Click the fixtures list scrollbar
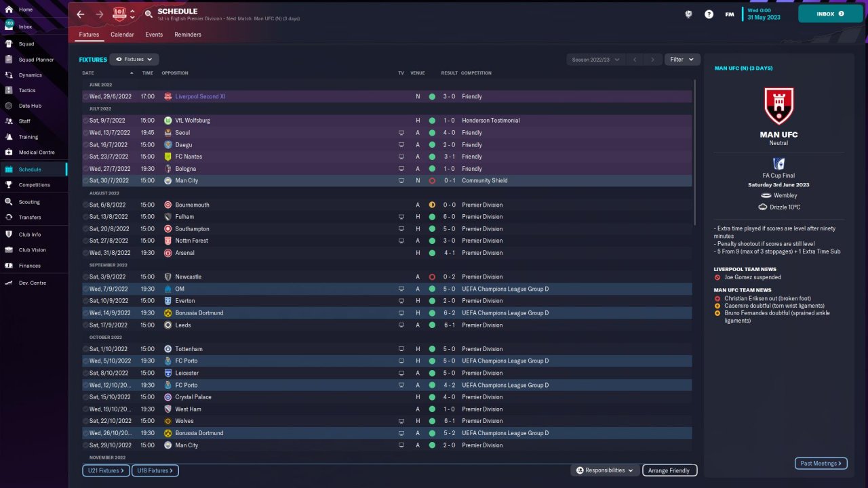 [x=695, y=152]
